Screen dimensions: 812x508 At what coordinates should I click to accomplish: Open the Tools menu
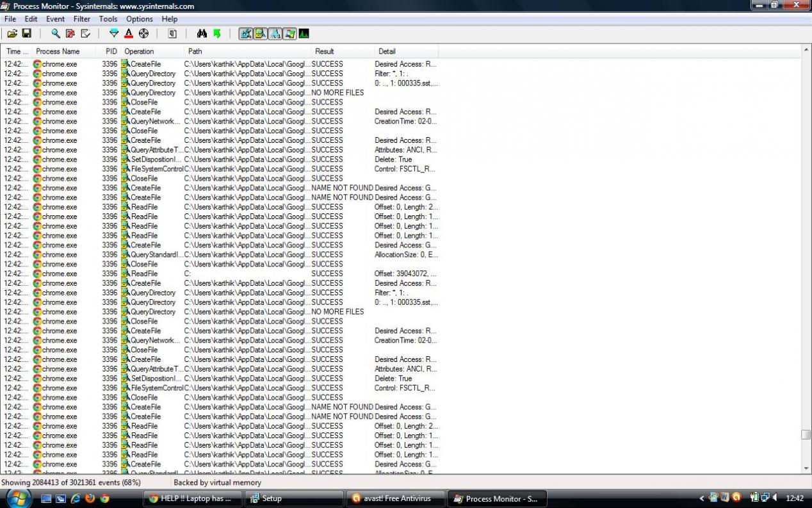(108, 19)
